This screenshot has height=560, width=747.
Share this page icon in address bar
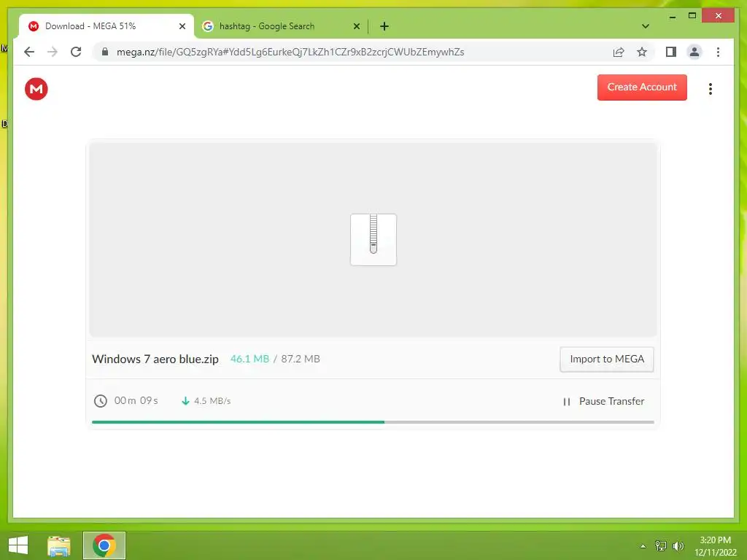point(619,52)
